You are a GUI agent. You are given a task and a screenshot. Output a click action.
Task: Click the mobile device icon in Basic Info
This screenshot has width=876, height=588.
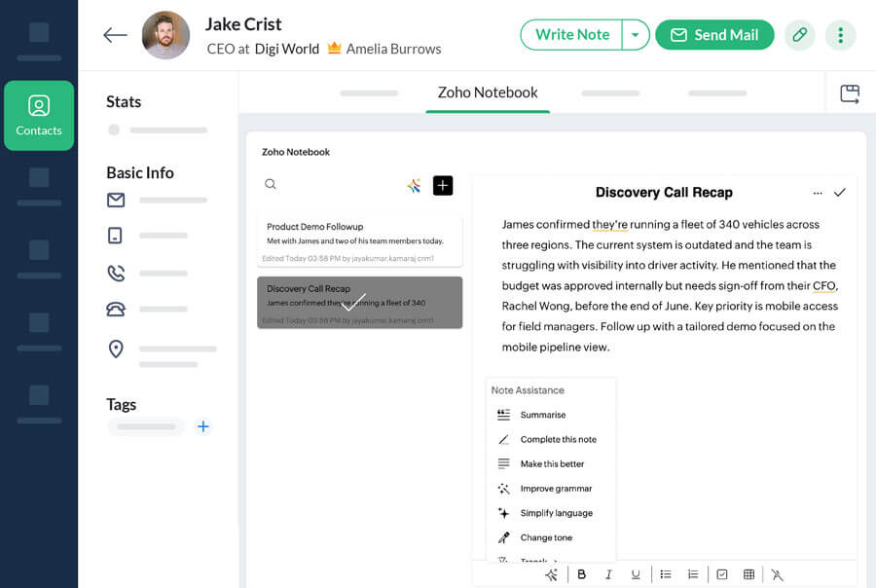click(115, 236)
